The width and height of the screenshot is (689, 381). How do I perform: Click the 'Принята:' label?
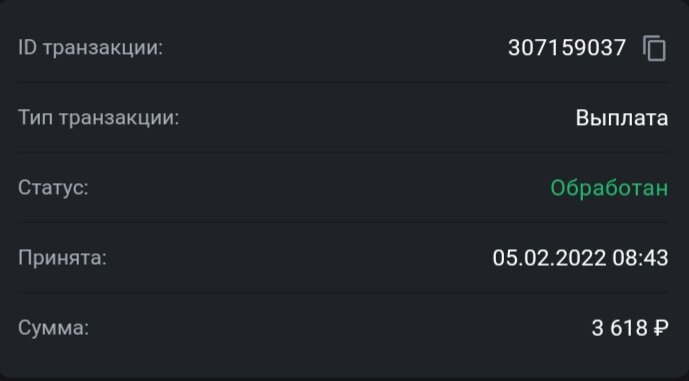tap(62, 258)
